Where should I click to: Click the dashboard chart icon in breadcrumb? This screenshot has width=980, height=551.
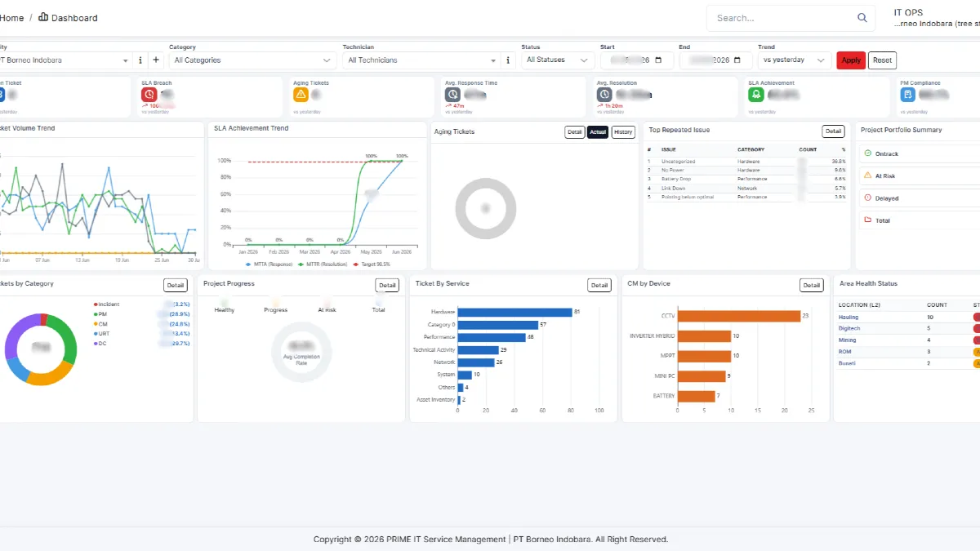(x=43, y=17)
